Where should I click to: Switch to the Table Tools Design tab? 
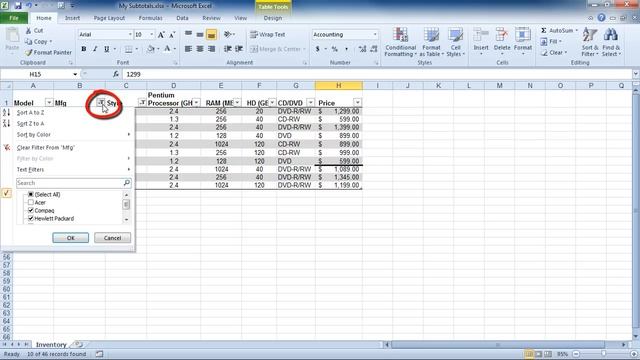coord(273,18)
